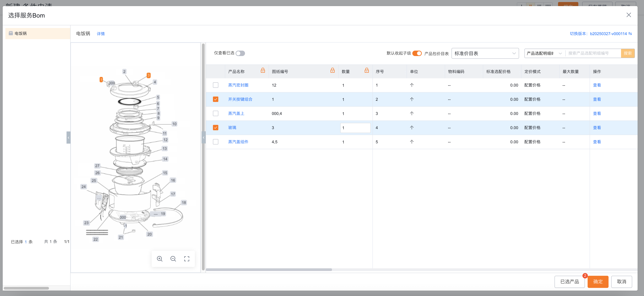Click lock icon on 数量 column
644x296 pixels.
(x=367, y=70)
